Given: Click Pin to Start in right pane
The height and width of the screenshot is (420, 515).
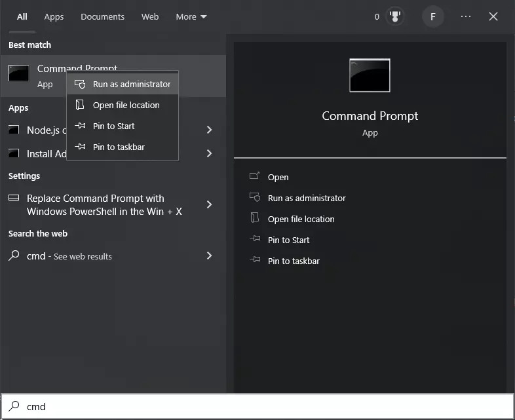Looking at the screenshot, I should 289,240.
